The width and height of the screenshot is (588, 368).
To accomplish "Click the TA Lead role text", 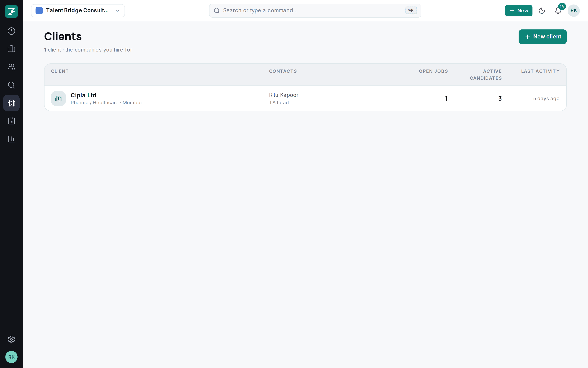I will click(279, 103).
